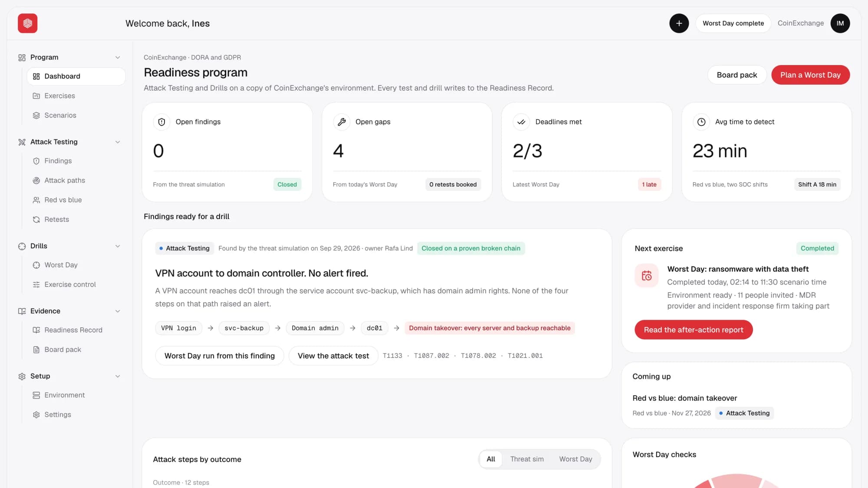Screen dimensions: 868x488
Task: Select the All tab in Attack steps
Action: click(x=491, y=459)
